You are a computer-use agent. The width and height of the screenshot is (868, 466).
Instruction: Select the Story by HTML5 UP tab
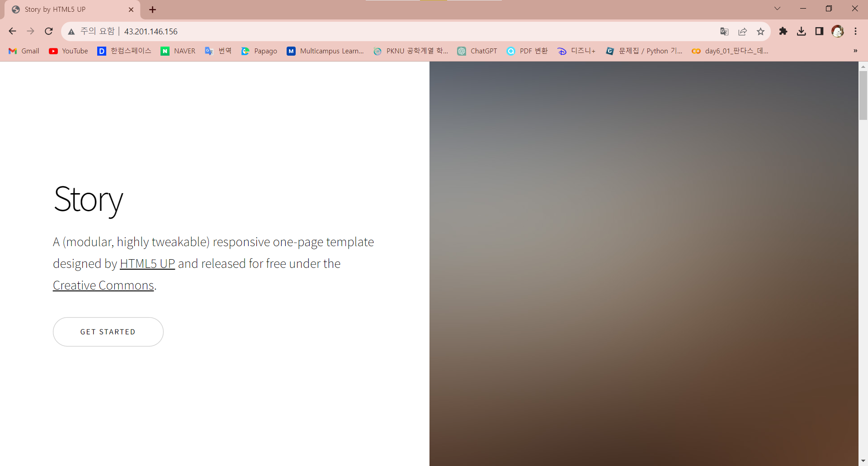tap(72, 10)
